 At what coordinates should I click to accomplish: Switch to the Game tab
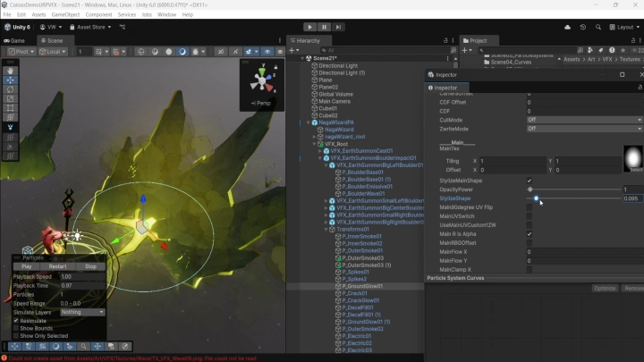14,40
